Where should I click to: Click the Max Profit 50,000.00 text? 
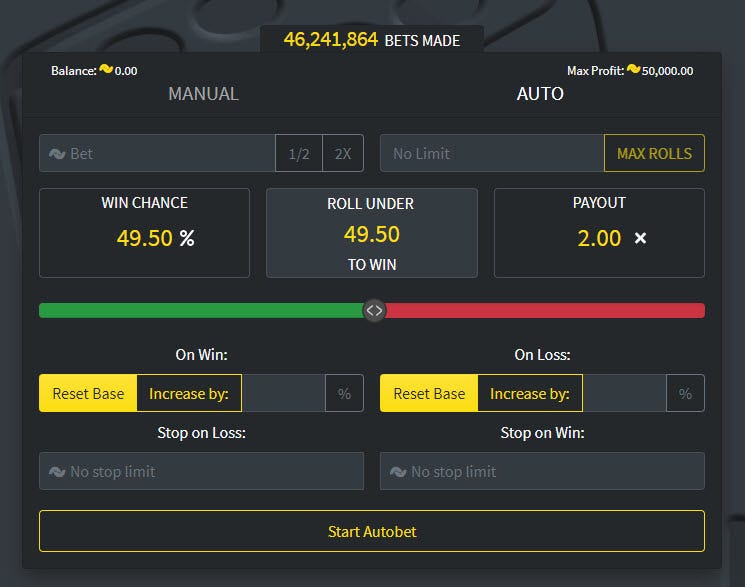click(x=630, y=71)
